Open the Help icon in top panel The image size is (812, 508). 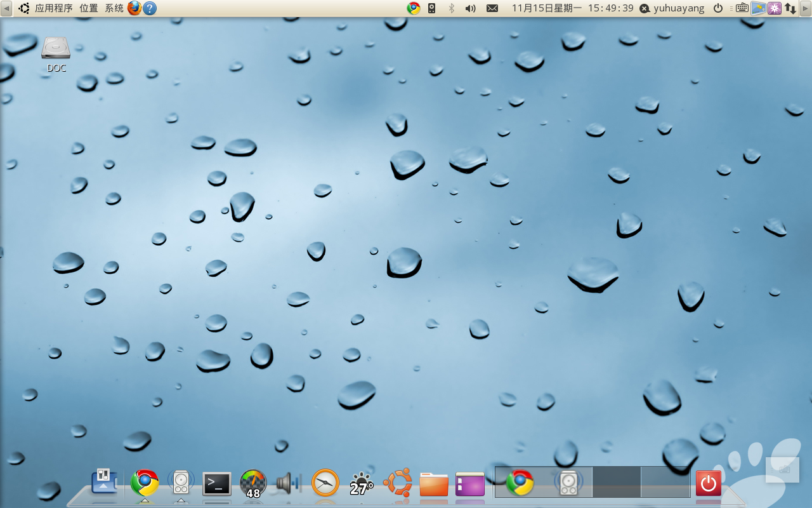click(150, 8)
